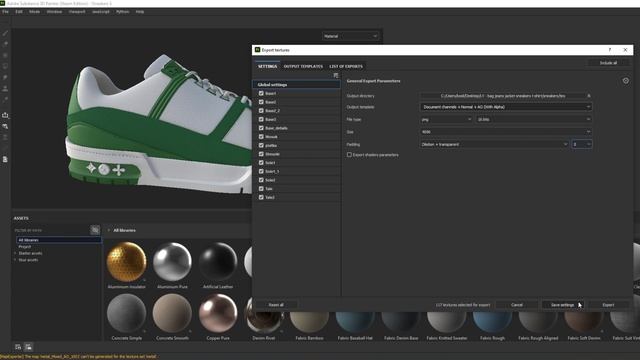
Task: Select the Aluminium Pure material sphere
Action: pyautogui.click(x=172, y=262)
